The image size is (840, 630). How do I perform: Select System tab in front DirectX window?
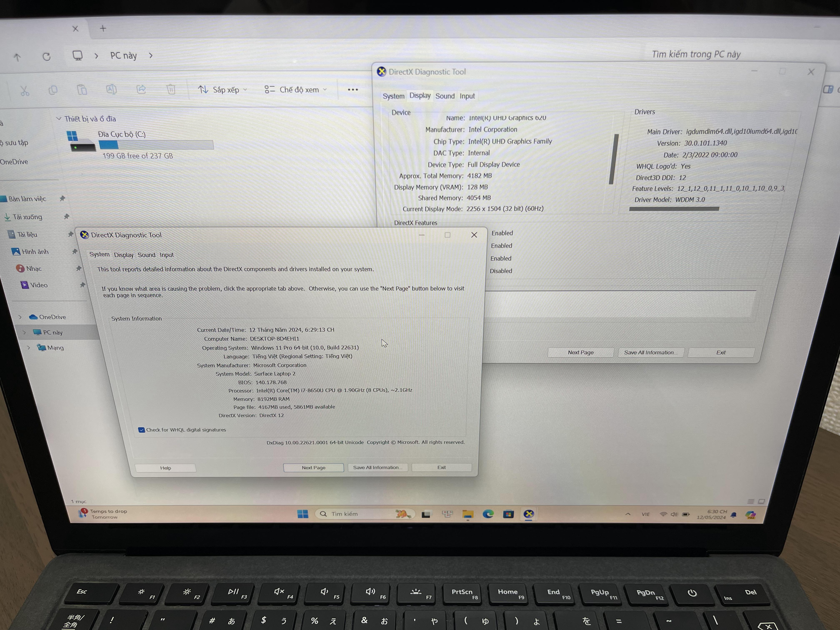[100, 254]
